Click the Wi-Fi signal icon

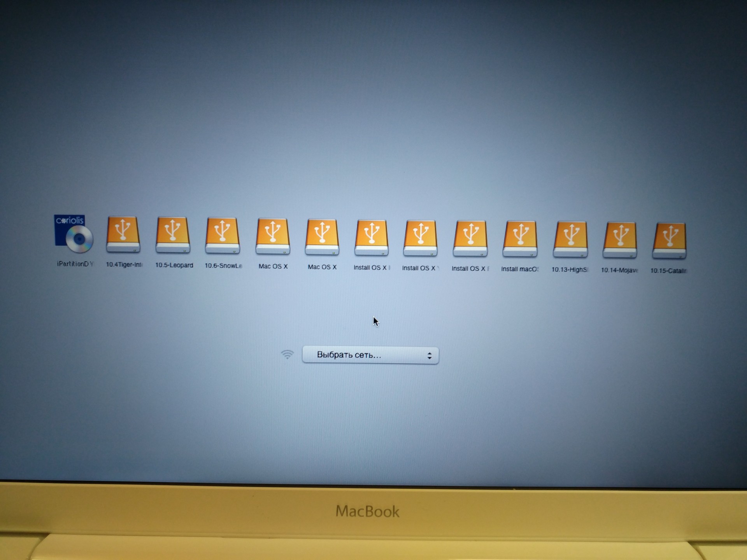coord(287,354)
